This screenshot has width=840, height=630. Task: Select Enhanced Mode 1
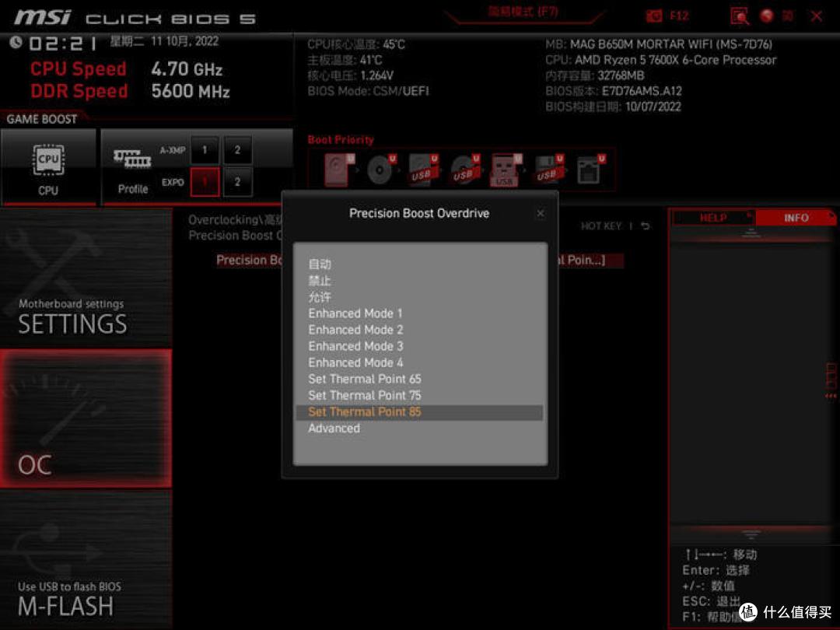pyautogui.click(x=355, y=313)
